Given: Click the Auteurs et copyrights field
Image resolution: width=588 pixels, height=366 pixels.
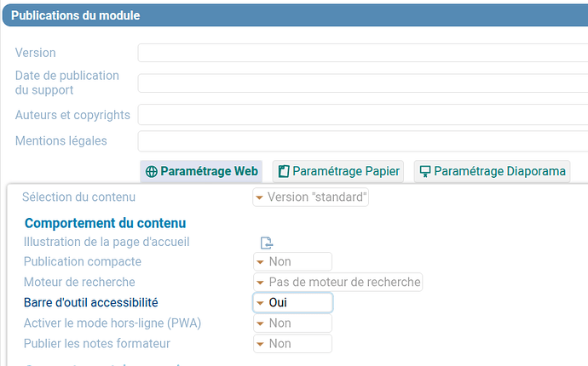Looking at the screenshot, I should tap(362, 115).
